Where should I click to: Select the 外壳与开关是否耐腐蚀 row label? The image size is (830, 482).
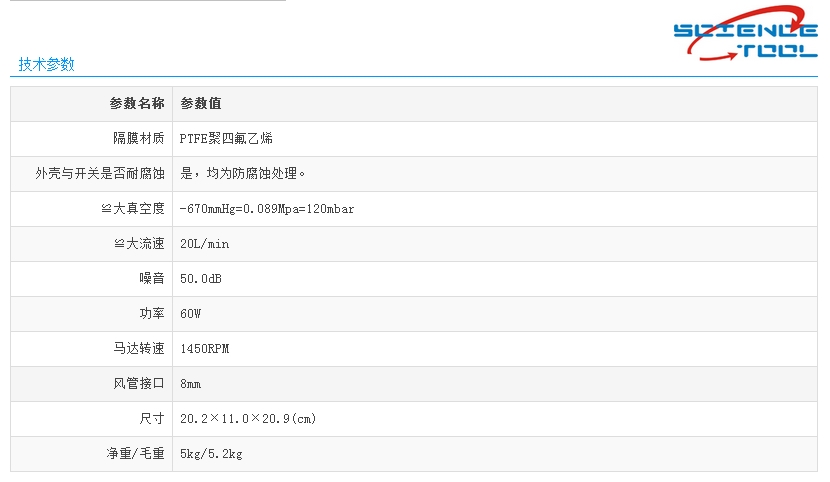(x=100, y=174)
